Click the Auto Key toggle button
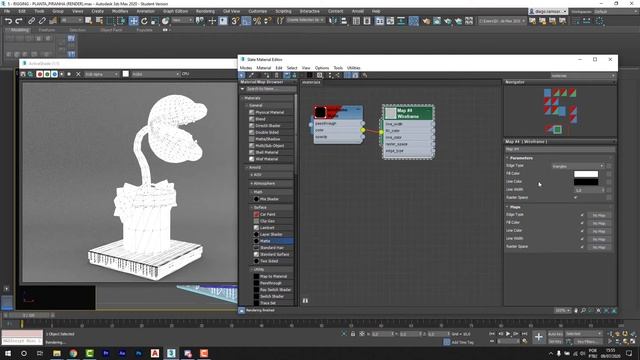The height and width of the screenshot is (360, 640). [555, 334]
